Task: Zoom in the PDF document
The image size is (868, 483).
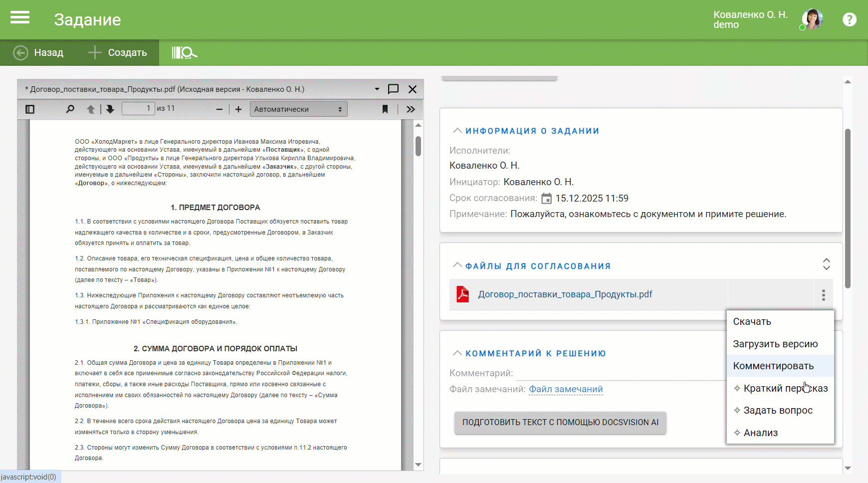Action: (238, 109)
